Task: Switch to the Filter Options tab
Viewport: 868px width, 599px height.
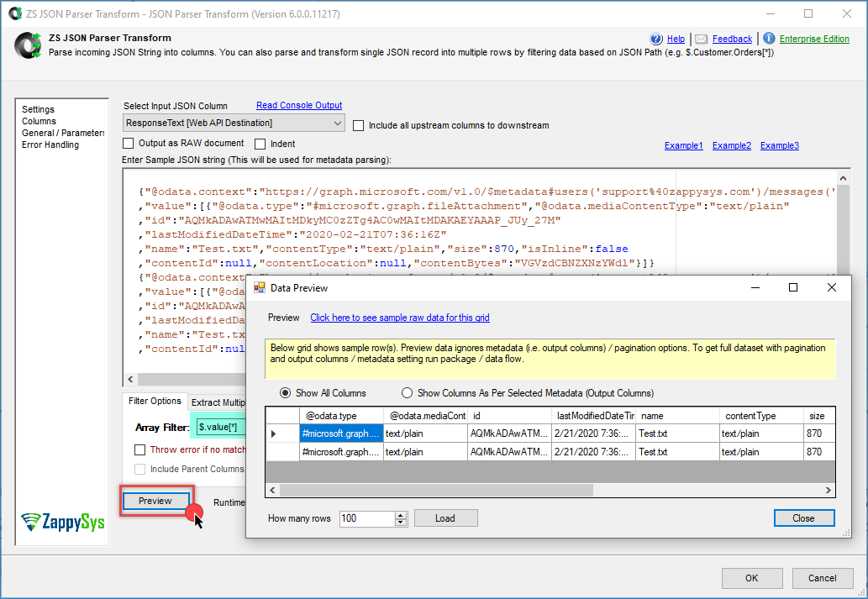Action: [x=154, y=402]
